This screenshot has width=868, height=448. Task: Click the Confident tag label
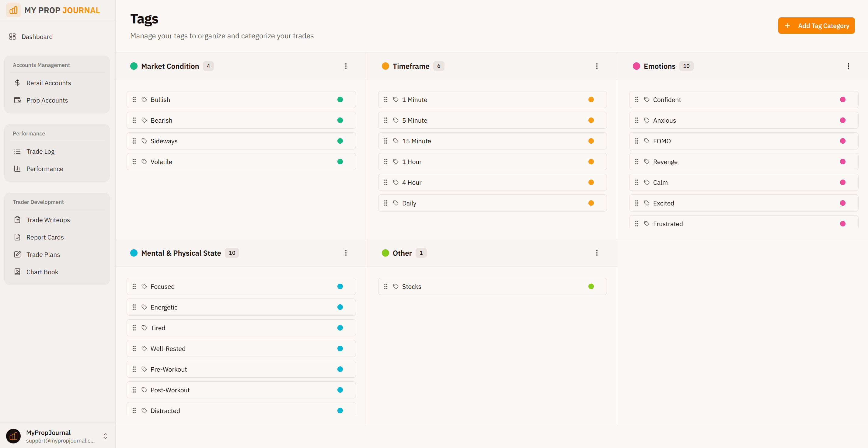(667, 100)
